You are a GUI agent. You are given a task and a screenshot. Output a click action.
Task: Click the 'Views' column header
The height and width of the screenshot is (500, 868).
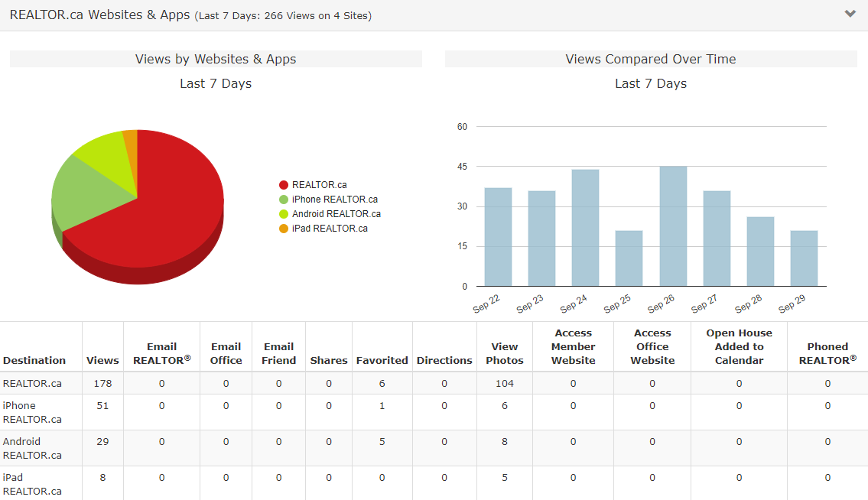tap(102, 360)
